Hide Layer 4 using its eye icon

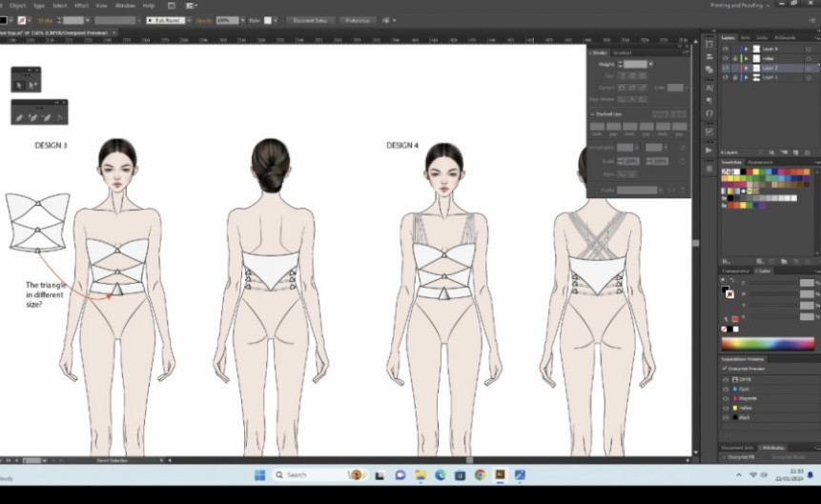(725, 49)
